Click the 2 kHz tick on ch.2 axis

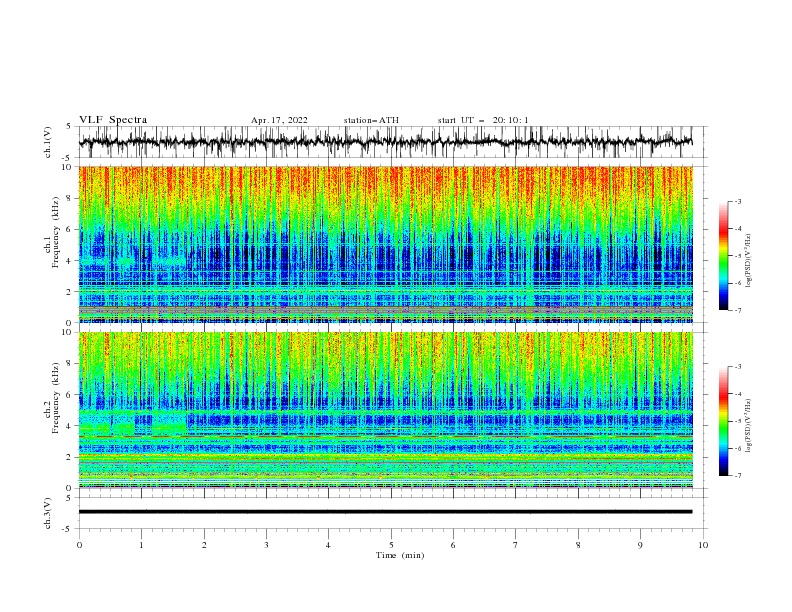point(69,457)
